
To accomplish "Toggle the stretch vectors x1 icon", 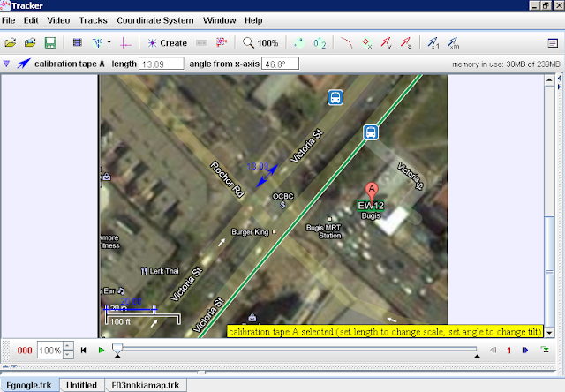I will [433, 43].
